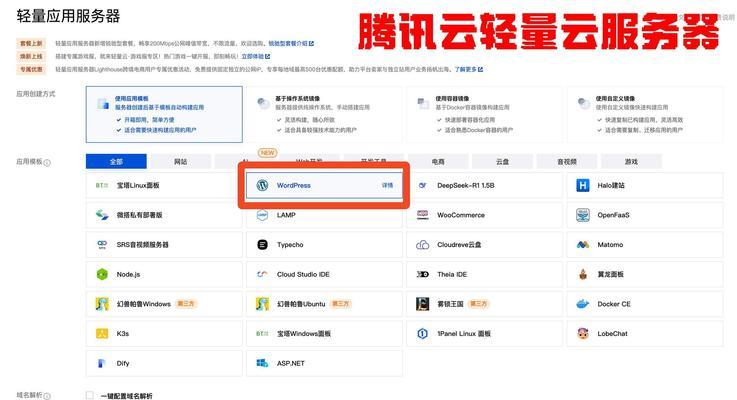The height and width of the screenshot is (400, 737).
Task: Select the 使用应用模板 creation method
Action: point(164,114)
